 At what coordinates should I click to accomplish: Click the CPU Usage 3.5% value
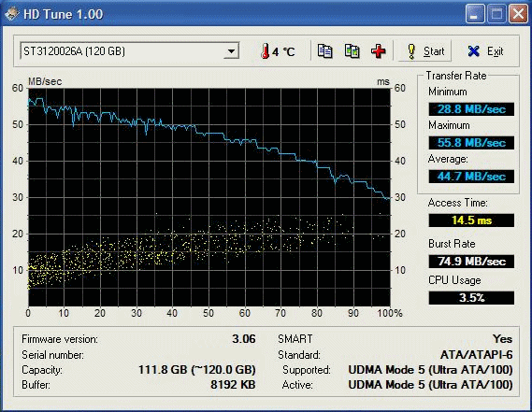pyautogui.click(x=471, y=298)
